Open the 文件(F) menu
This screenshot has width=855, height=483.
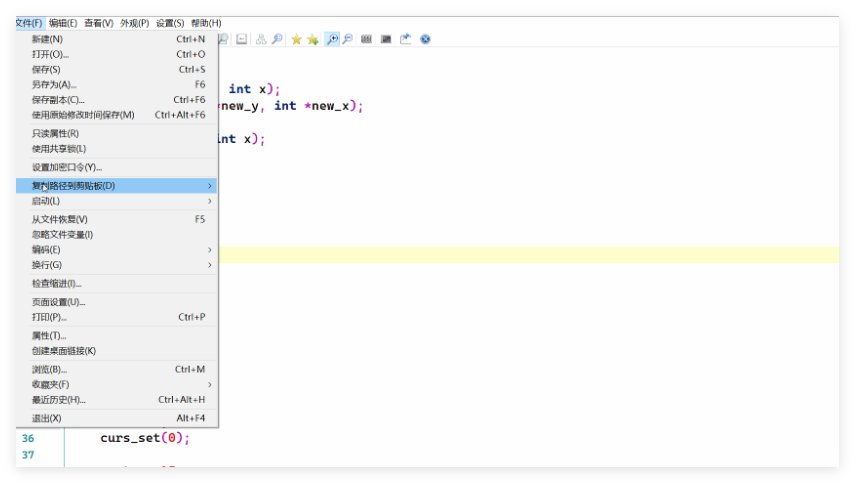(29, 23)
